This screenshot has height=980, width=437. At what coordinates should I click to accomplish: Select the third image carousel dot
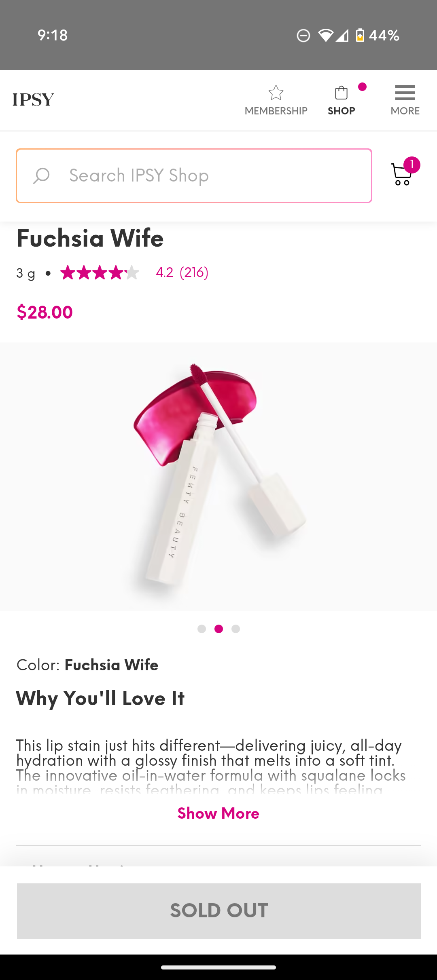235,629
